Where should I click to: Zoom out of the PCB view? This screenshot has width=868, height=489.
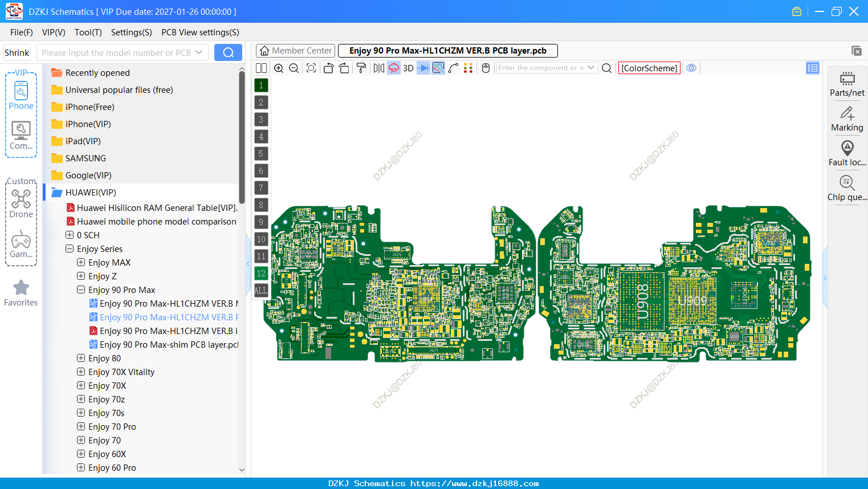click(x=294, y=68)
